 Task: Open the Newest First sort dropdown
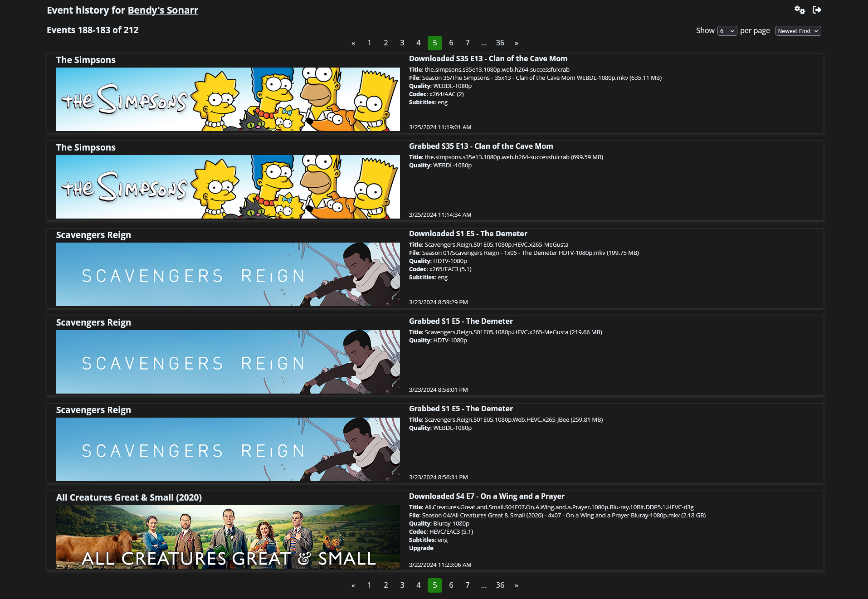pyautogui.click(x=798, y=31)
